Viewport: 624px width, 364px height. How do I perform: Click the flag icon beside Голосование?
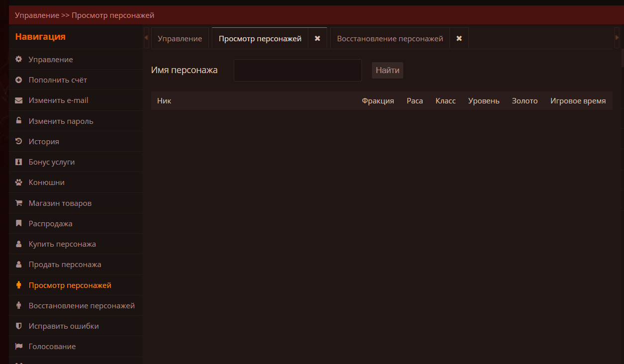[19, 347]
